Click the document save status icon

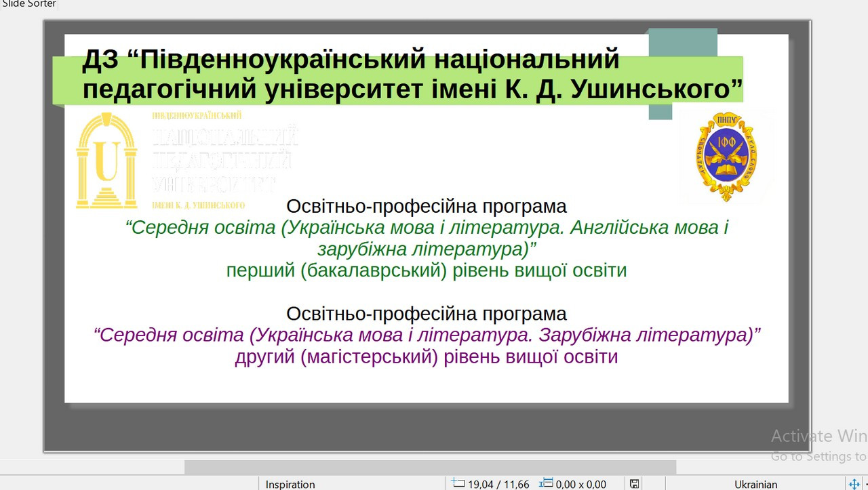click(x=634, y=484)
